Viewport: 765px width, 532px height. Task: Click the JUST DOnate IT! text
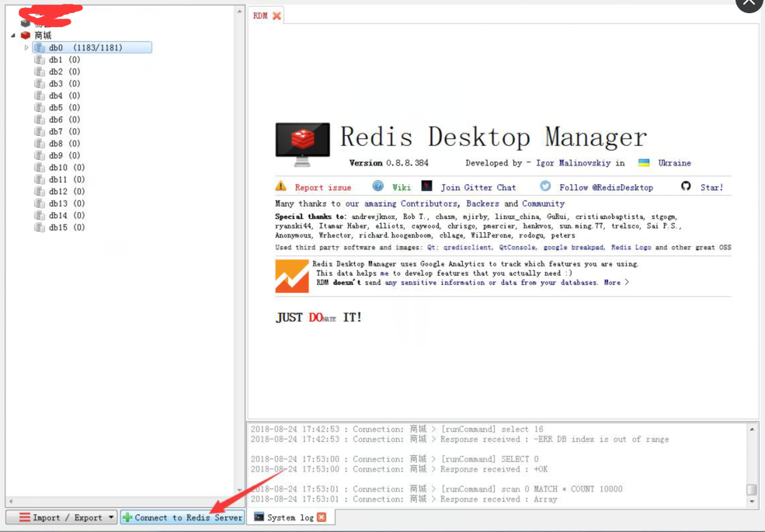click(x=318, y=318)
